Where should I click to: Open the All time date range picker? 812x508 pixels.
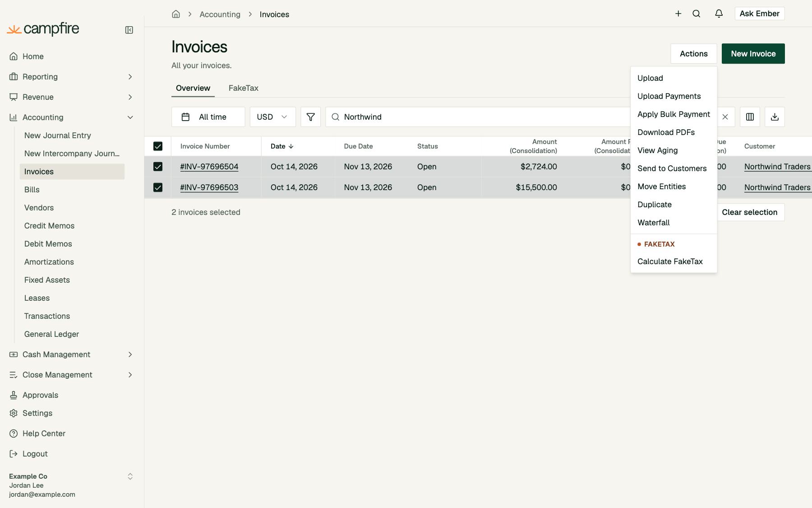208,117
